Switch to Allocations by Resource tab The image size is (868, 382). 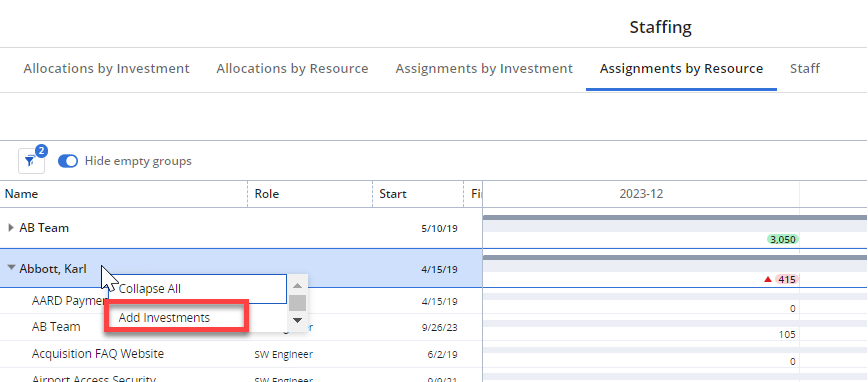click(x=292, y=69)
